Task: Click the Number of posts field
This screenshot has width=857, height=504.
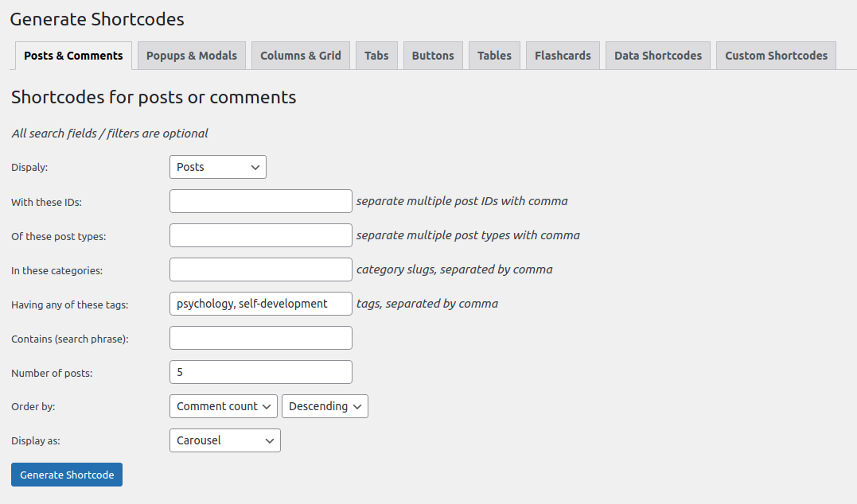Action: pyautogui.click(x=260, y=372)
